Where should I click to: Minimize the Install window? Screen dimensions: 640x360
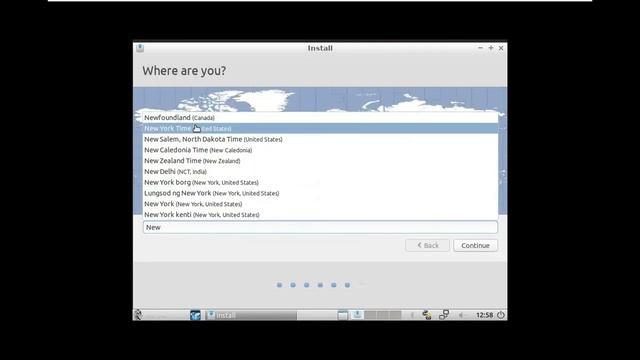[480, 48]
